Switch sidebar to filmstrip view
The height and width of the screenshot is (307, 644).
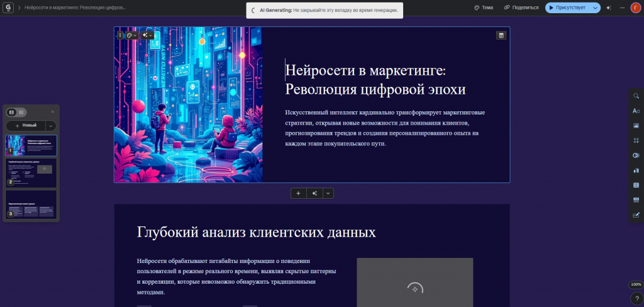tap(11, 112)
